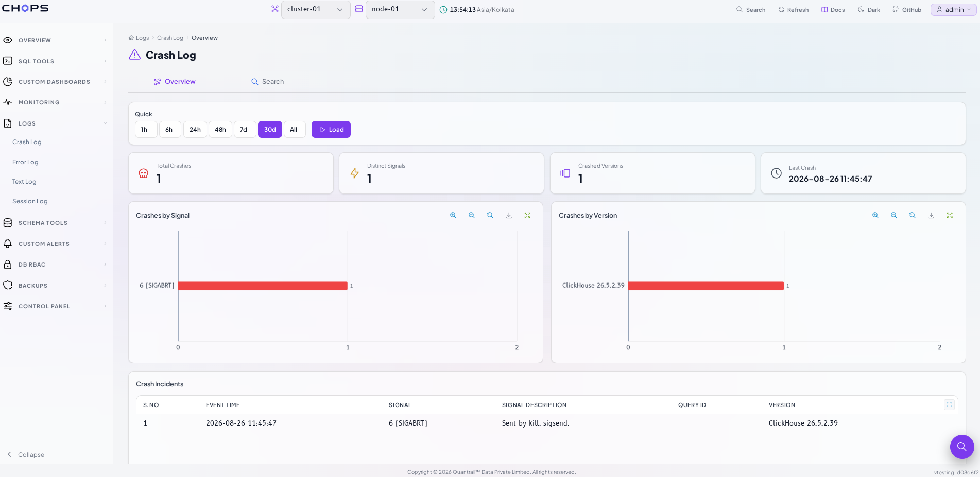Image resolution: width=980 pixels, height=477 pixels.
Task: Collapse the Logs sidebar section
Action: click(56, 123)
